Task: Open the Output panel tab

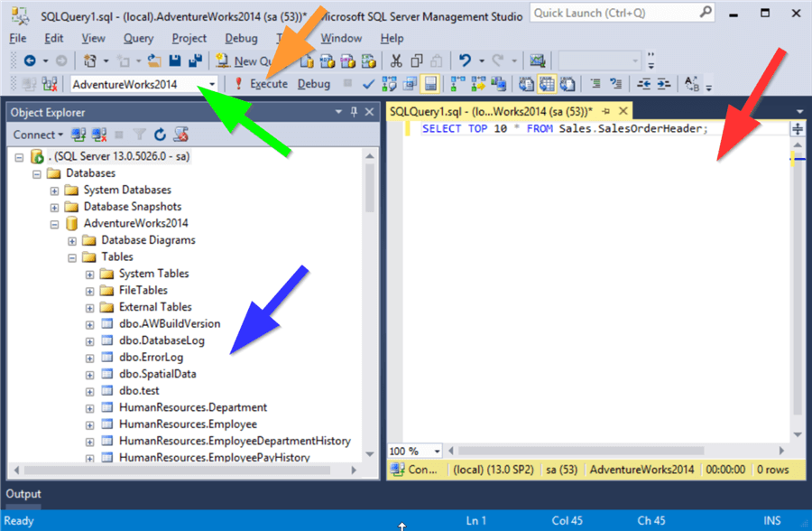Action: tap(23, 494)
